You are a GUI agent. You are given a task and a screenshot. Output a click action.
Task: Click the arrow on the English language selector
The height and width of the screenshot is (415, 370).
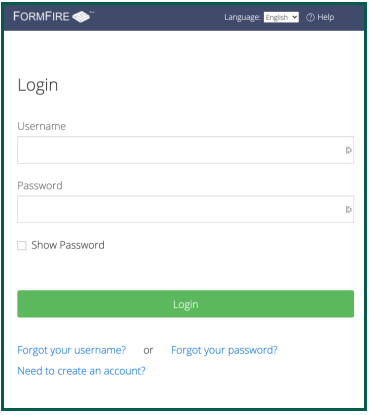tap(294, 17)
